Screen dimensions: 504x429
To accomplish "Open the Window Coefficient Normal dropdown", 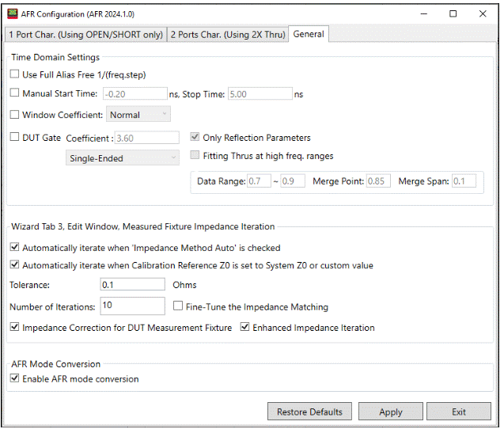I will (138, 115).
